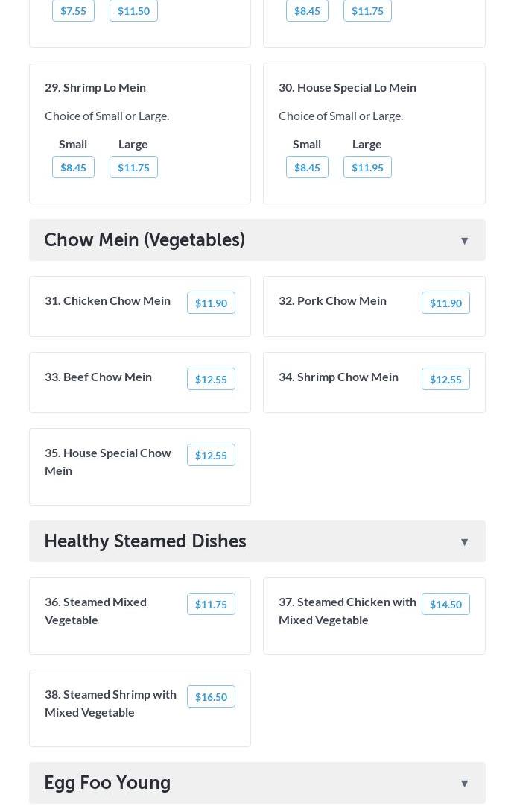Add Pork Chow Mein for $11.90
The width and height of the screenshot is (514, 812).
pyautogui.click(x=445, y=303)
